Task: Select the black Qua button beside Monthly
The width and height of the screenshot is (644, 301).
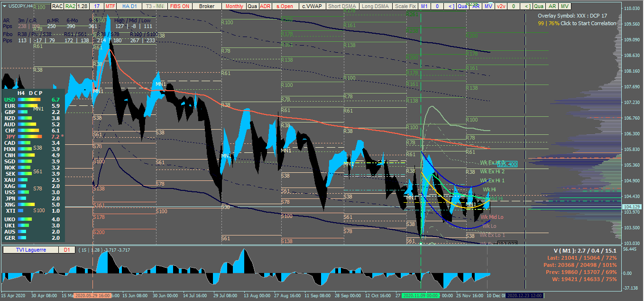Action: (x=252, y=6)
